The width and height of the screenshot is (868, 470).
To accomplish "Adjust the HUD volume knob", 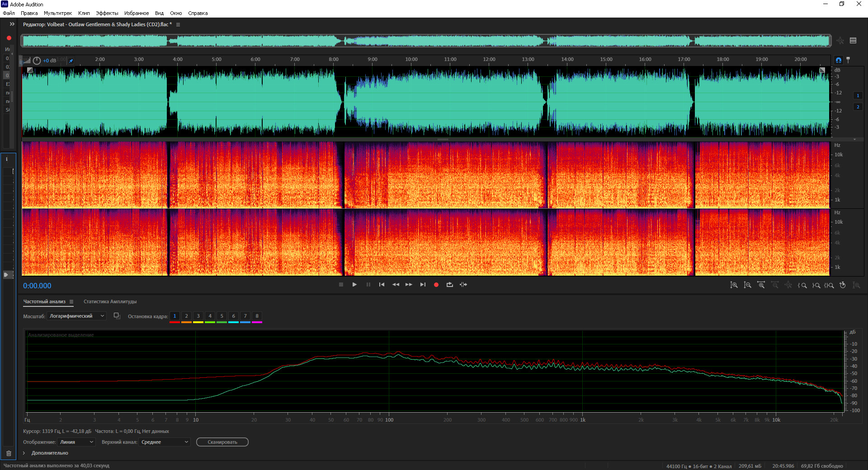I will [x=37, y=61].
